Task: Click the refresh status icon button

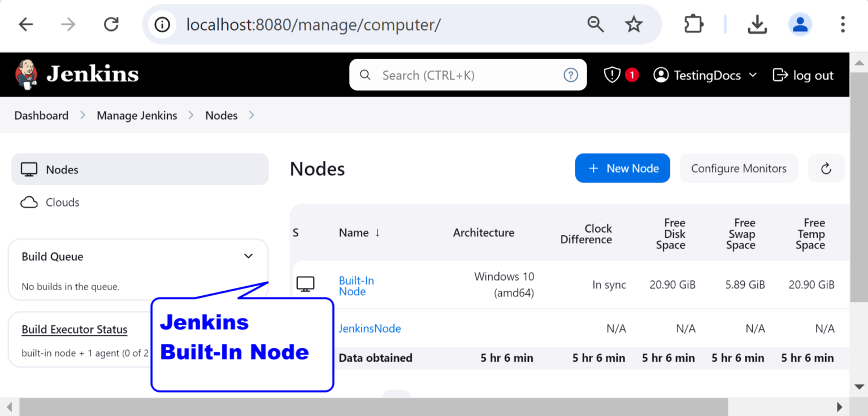Action: tap(826, 168)
